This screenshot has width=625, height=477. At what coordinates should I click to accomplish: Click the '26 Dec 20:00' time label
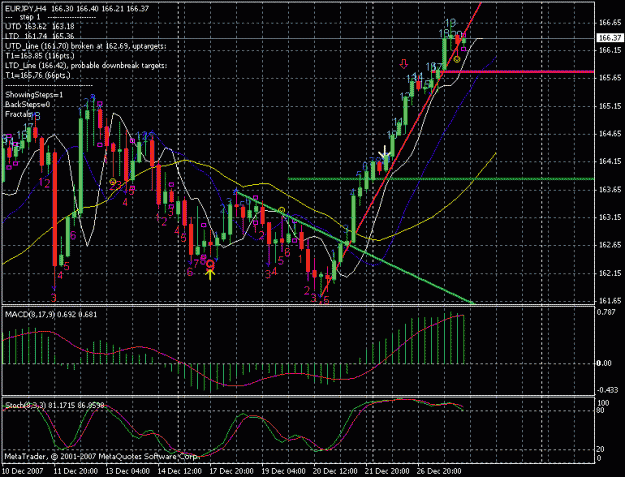pos(441,471)
